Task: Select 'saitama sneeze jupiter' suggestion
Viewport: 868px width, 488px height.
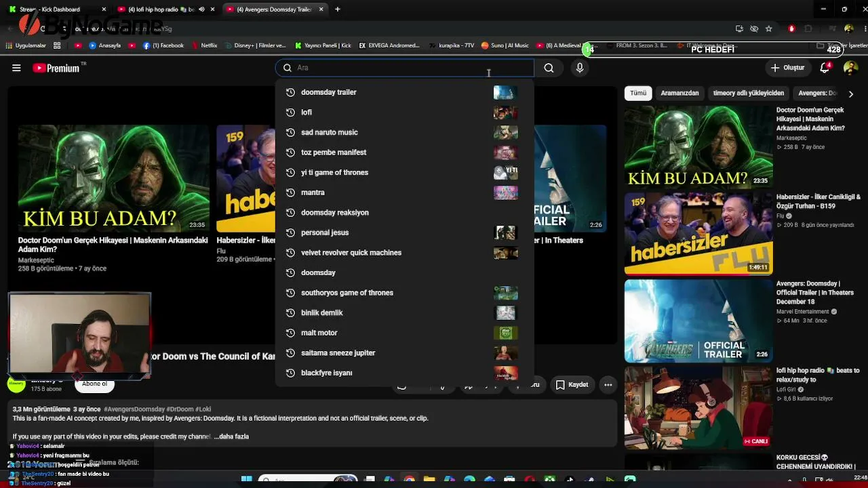Action: pos(404,352)
